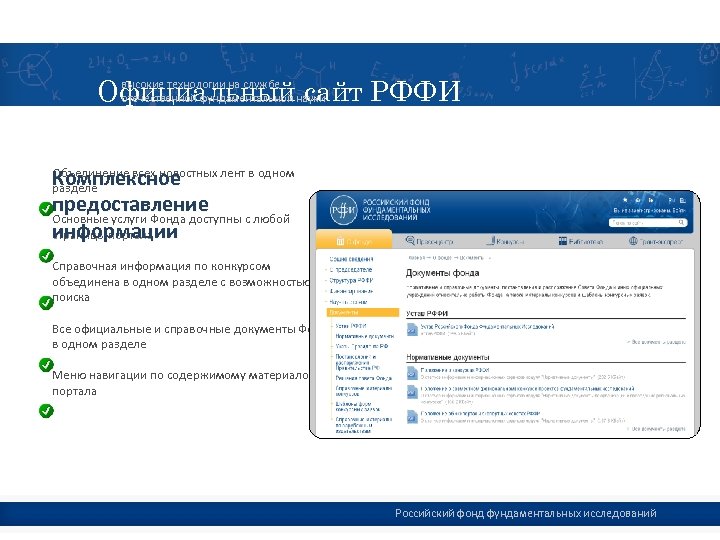The width and height of the screenshot is (720, 540).
Task: Open last document link under Нормативные документы
Action: (x=480, y=413)
